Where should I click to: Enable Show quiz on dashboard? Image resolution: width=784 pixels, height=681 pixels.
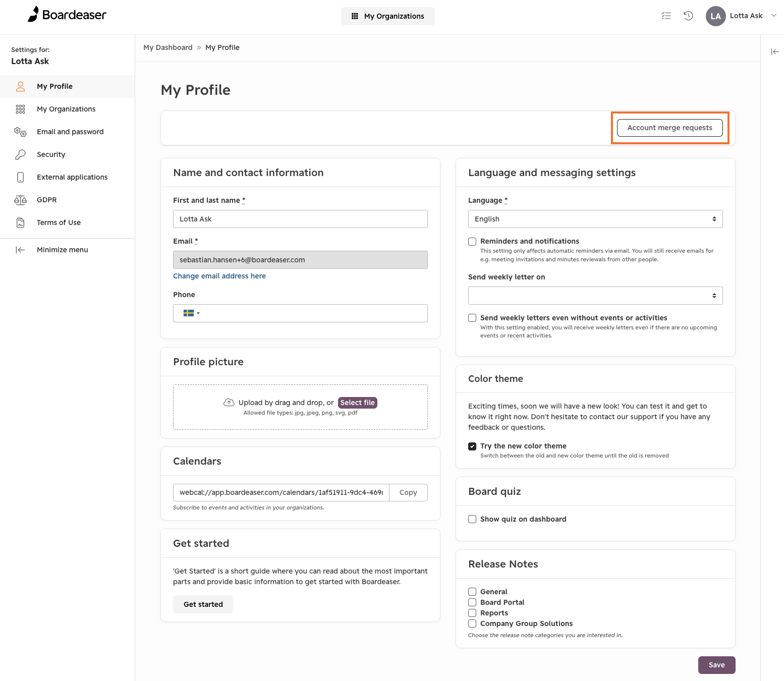point(472,519)
